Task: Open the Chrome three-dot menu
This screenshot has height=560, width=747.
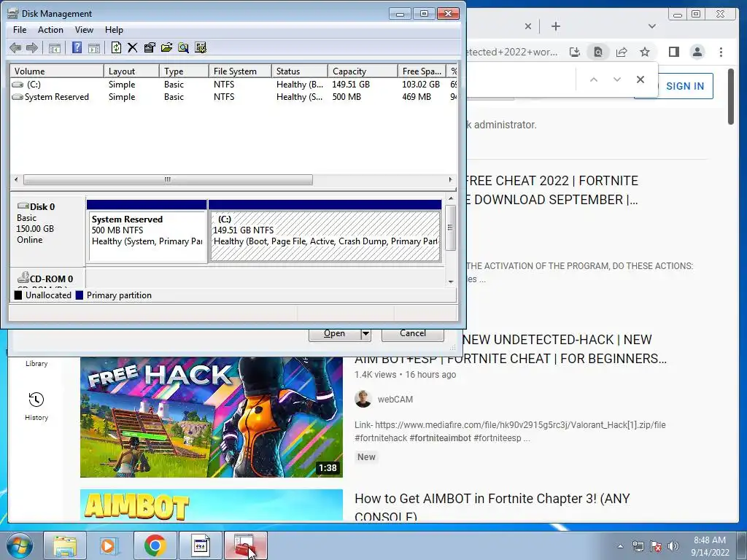Action: click(721, 52)
